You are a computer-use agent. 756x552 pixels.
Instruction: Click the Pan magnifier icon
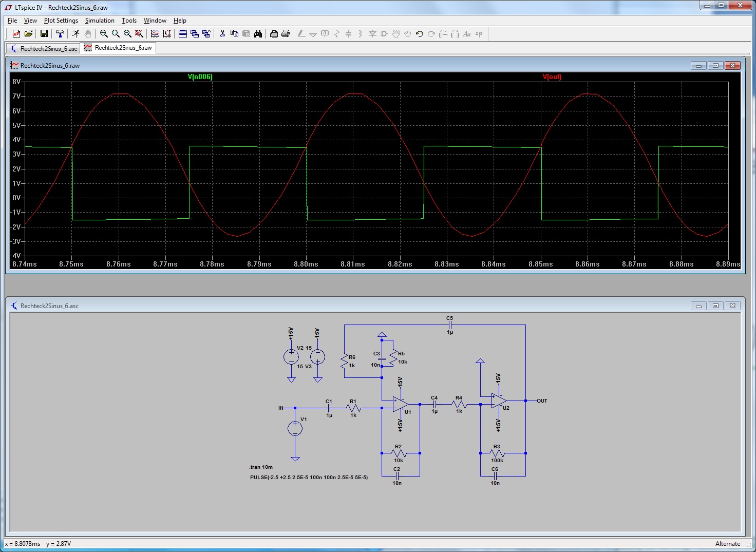pyautogui.click(x=116, y=34)
